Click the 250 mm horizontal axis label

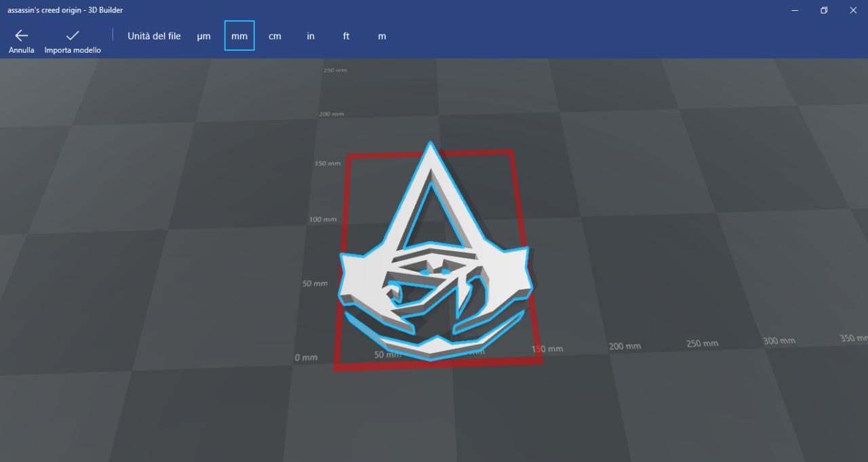tap(702, 343)
